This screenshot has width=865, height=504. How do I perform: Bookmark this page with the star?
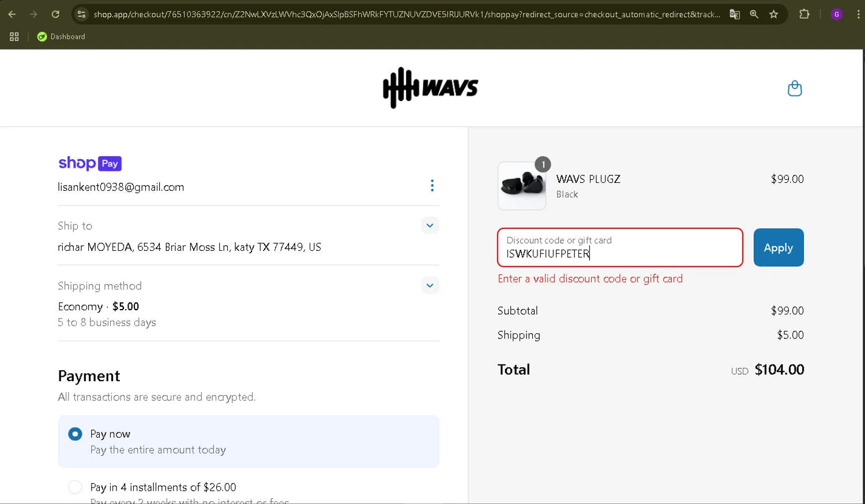point(774,14)
